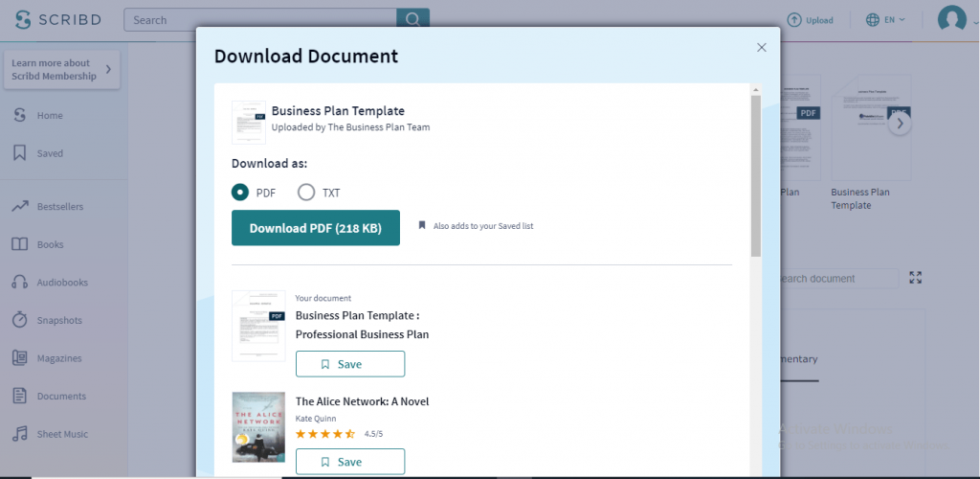This screenshot has height=479, width=980.
Task: Click the Scribd logo
Action: pyautogui.click(x=58, y=19)
